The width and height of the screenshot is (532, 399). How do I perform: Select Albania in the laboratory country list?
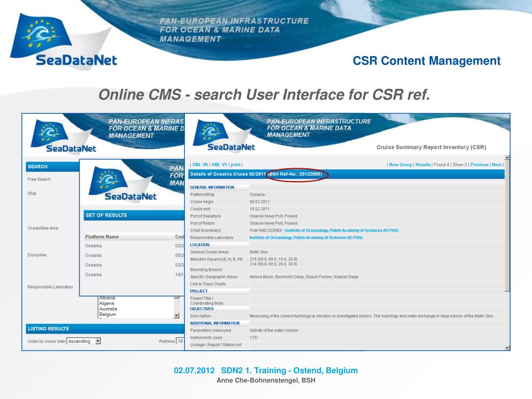pyautogui.click(x=107, y=298)
